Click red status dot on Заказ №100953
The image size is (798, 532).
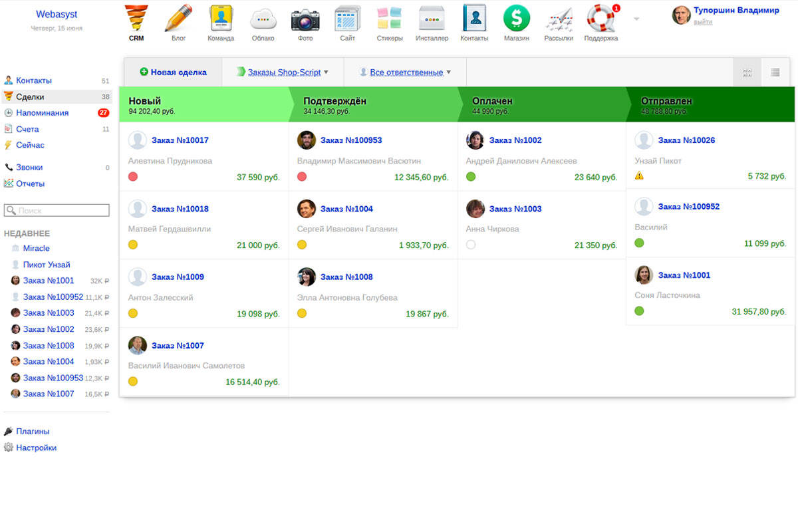[302, 177]
